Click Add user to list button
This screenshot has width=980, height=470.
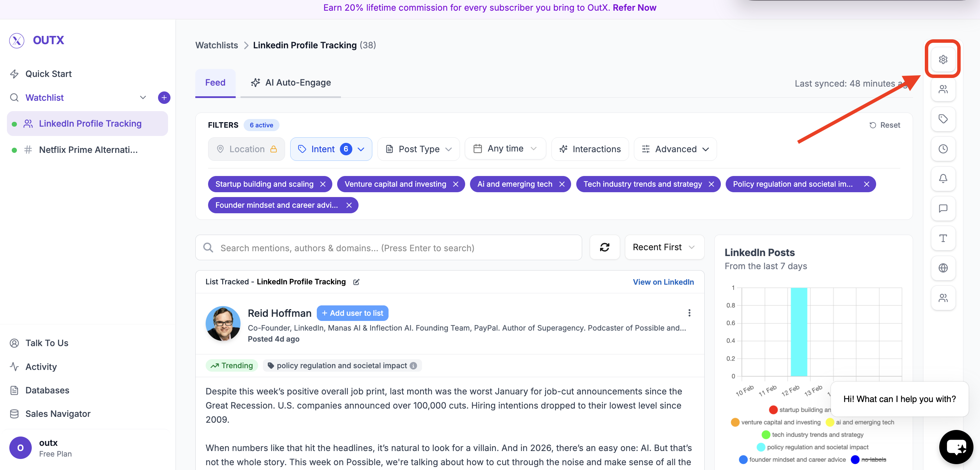352,313
